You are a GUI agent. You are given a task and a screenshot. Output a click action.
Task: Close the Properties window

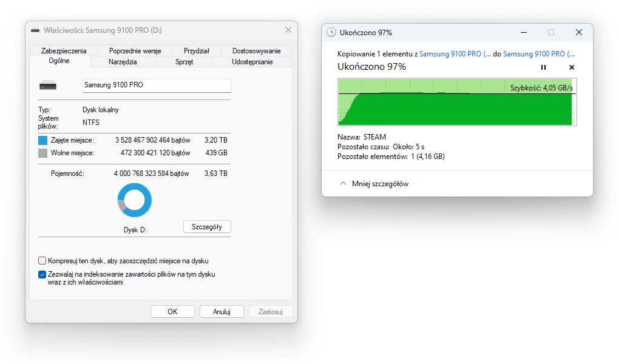[288, 30]
